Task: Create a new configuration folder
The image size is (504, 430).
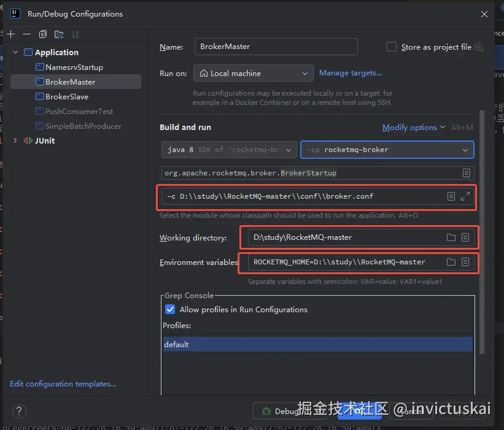Action: click(x=59, y=34)
